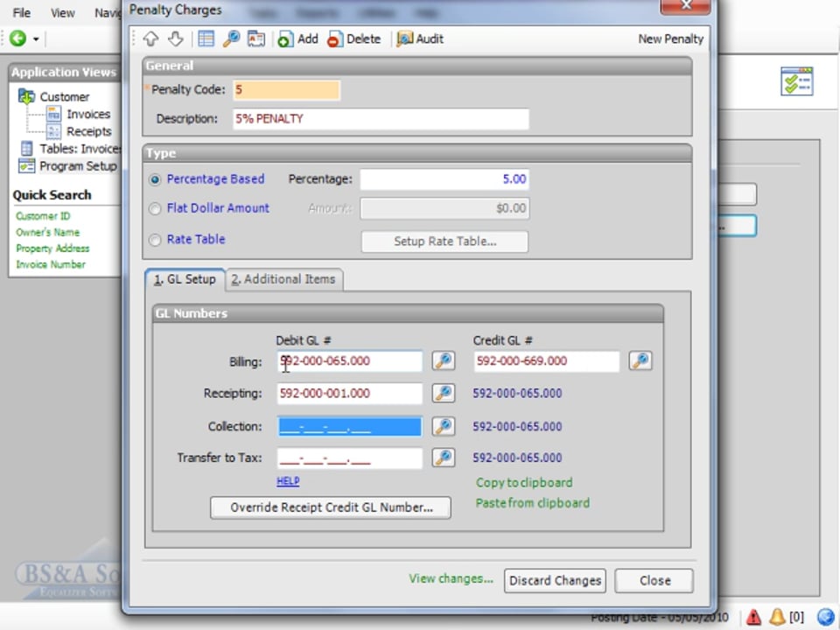
Task: Search by Owner's Name quick search
Action: [47, 232]
